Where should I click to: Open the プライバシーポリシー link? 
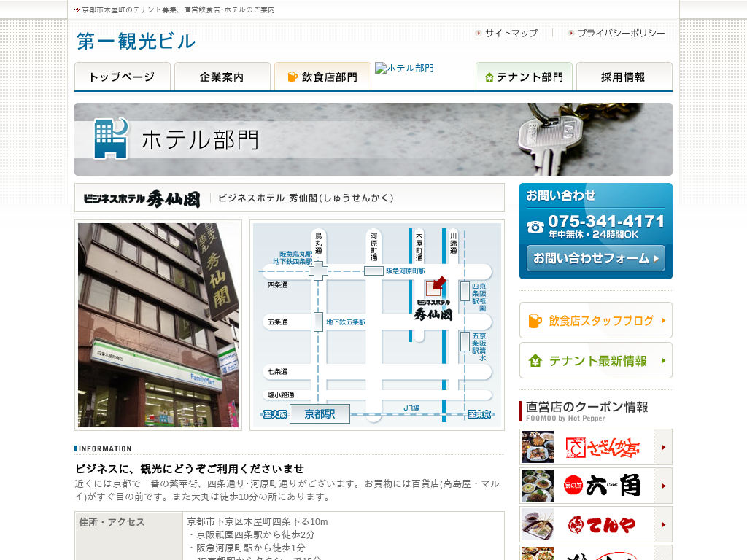tap(622, 33)
